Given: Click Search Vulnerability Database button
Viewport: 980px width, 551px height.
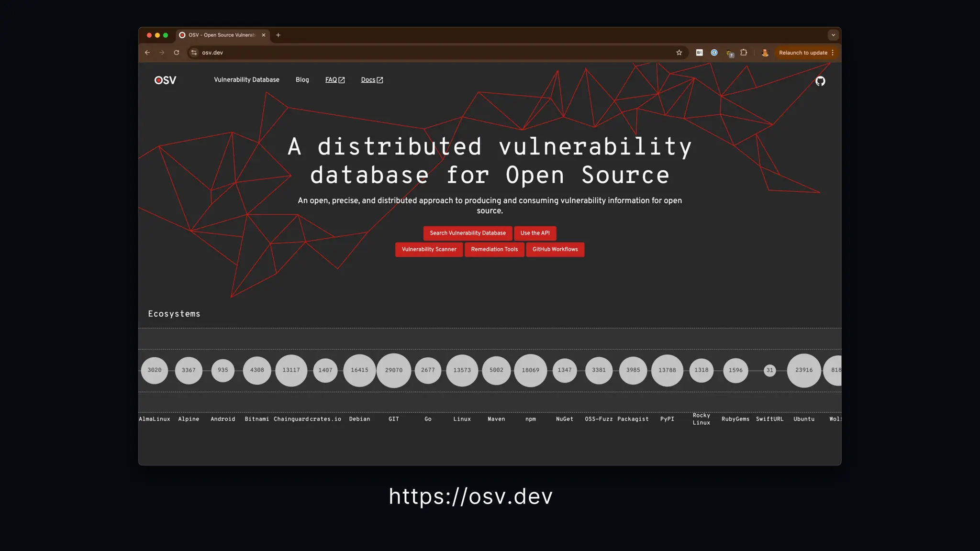Looking at the screenshot, I should click(x=468, y=233).
